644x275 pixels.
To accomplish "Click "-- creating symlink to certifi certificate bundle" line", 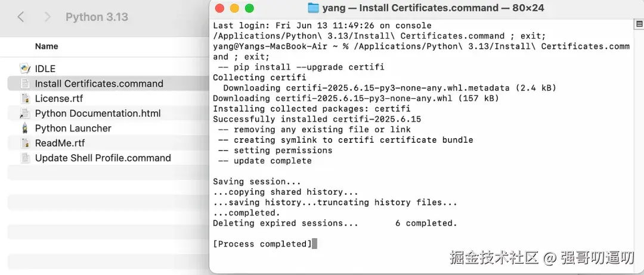I will pos(345,140).
